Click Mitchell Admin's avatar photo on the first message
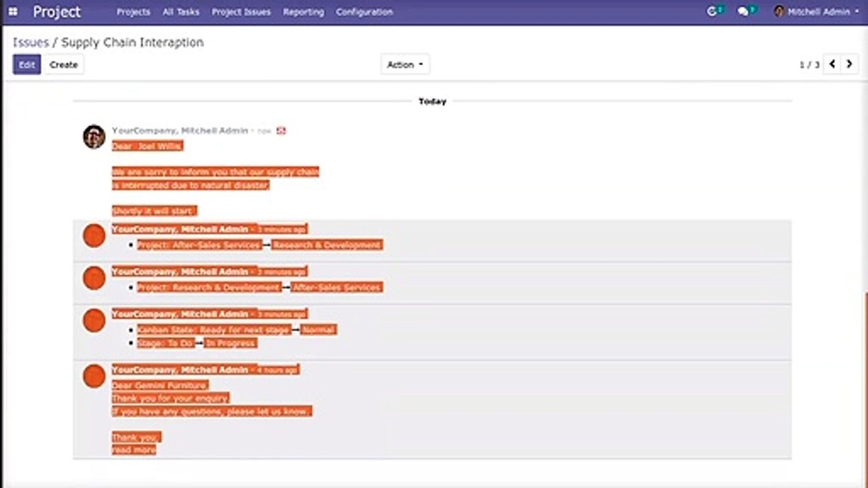Image resolution: width=868 pixels, height=488 pixels. pyautogui.click(x=94, y=137)
